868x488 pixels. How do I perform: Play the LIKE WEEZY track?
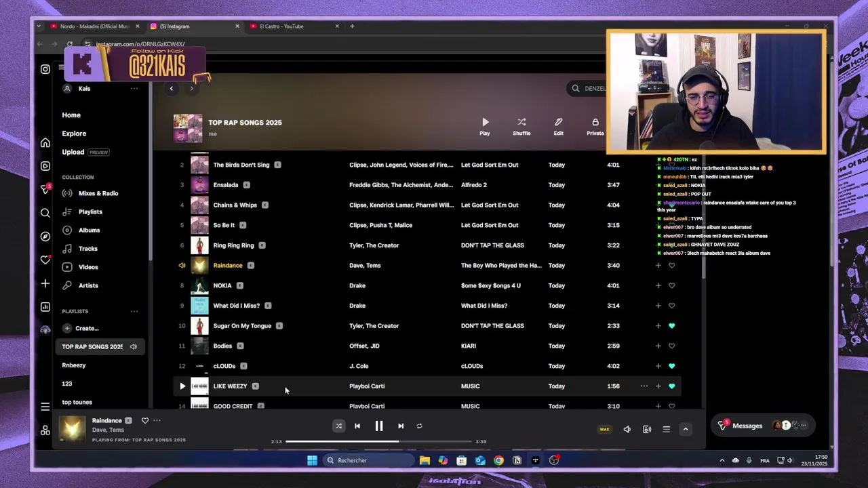(182, 386)
